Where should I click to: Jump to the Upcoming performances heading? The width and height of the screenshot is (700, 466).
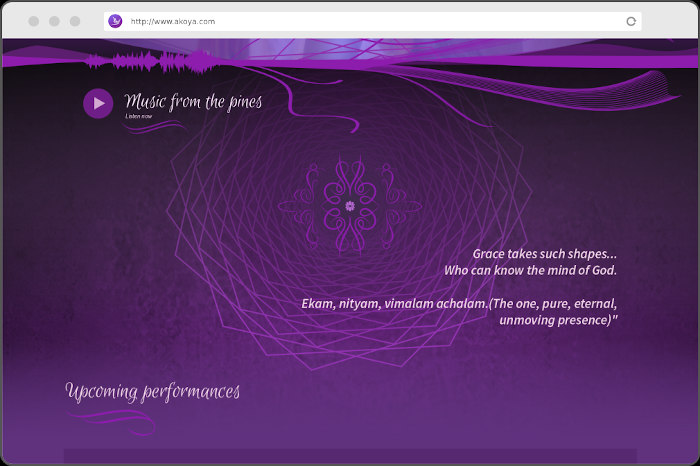click(152, 391)
